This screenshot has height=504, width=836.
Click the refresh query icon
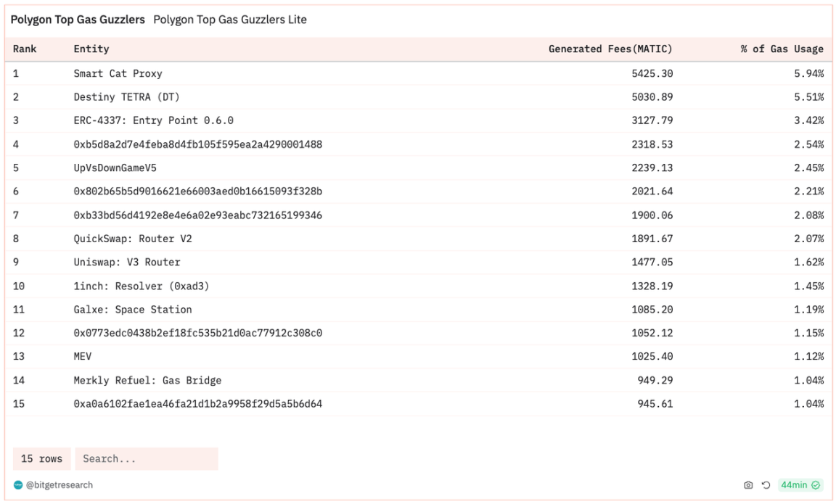766,484
